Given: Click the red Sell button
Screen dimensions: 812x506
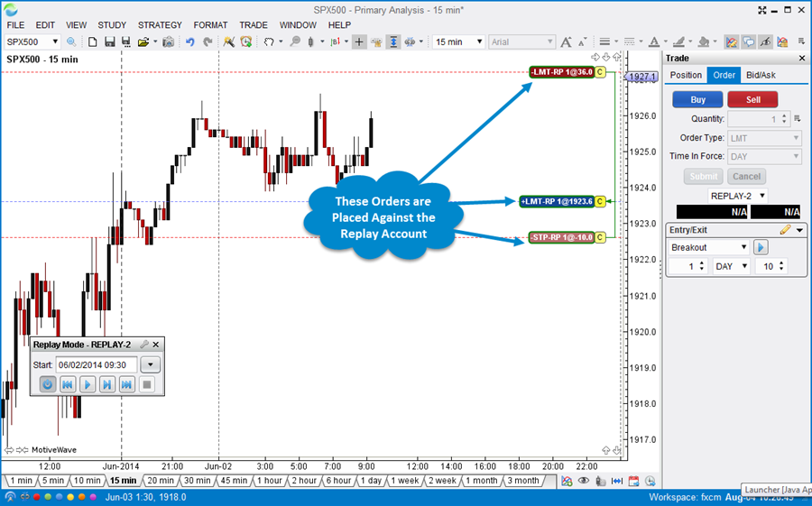Looking at the screenshot, I should [752, 99].
